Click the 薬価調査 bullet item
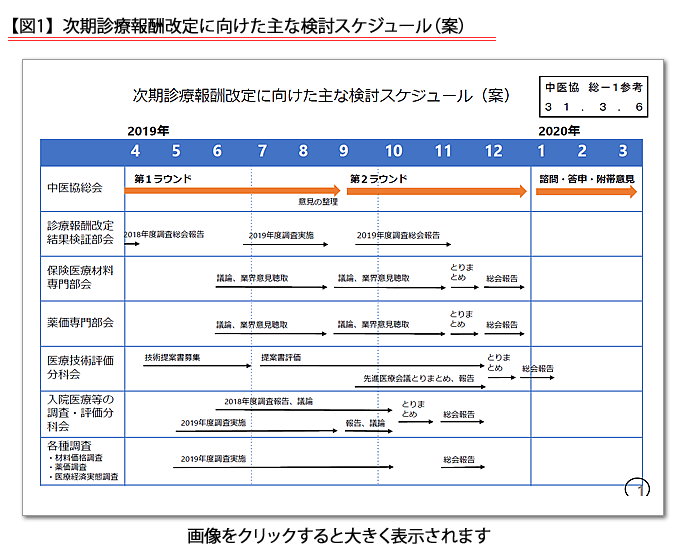690x550 pixels. 68,467
